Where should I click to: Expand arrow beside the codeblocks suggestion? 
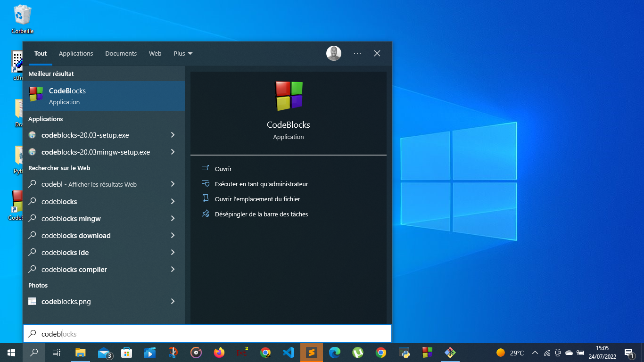click(x=173, y=201)
